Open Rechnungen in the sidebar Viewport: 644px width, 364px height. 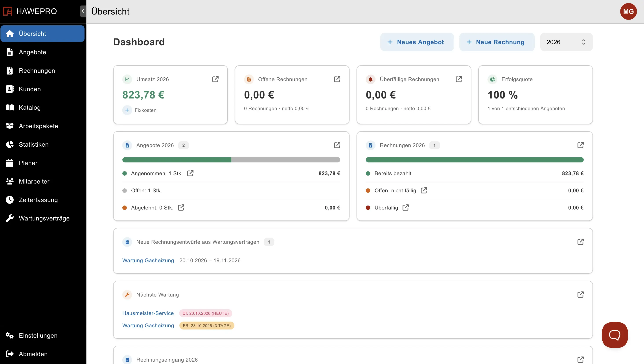42,71
